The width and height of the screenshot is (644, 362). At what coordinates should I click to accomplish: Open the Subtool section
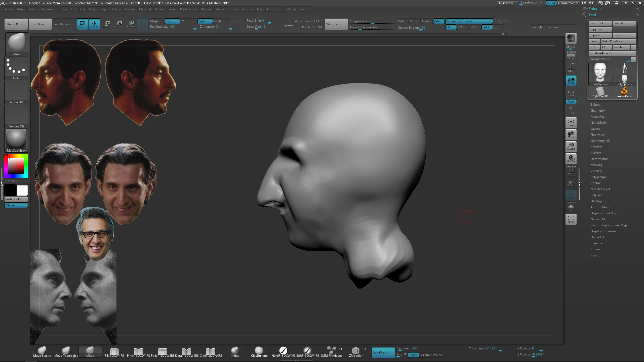tap(596, 105)
